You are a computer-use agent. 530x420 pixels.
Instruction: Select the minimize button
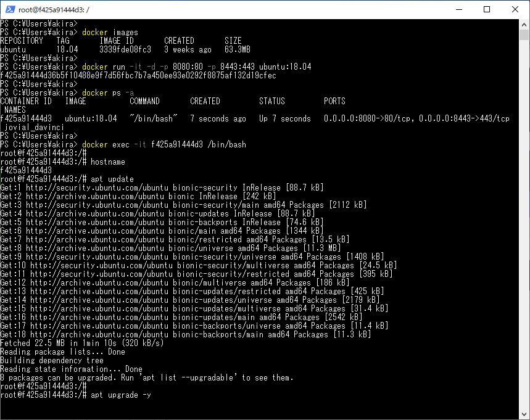coord(459,9)
